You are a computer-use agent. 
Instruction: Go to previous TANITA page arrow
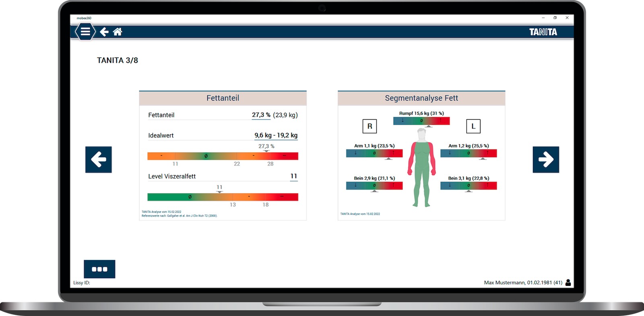point(99,159)
